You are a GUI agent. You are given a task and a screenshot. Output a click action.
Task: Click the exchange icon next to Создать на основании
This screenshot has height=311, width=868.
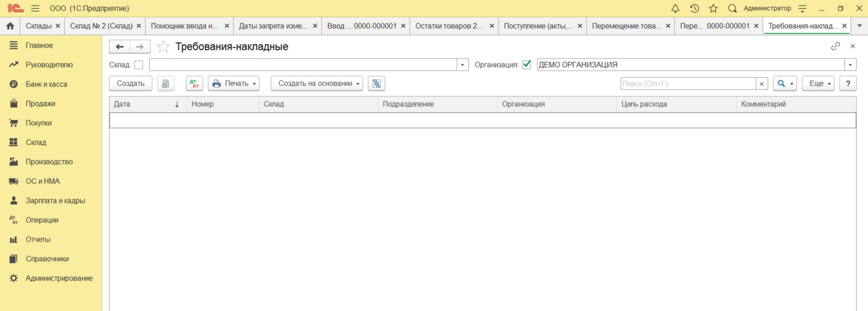(376, 83)
